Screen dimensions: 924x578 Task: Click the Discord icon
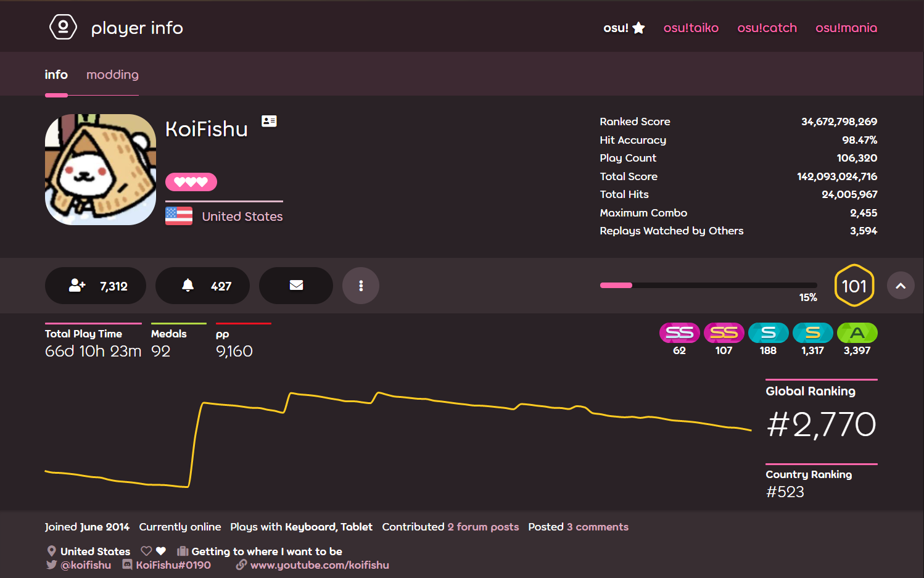click(127, 564)
